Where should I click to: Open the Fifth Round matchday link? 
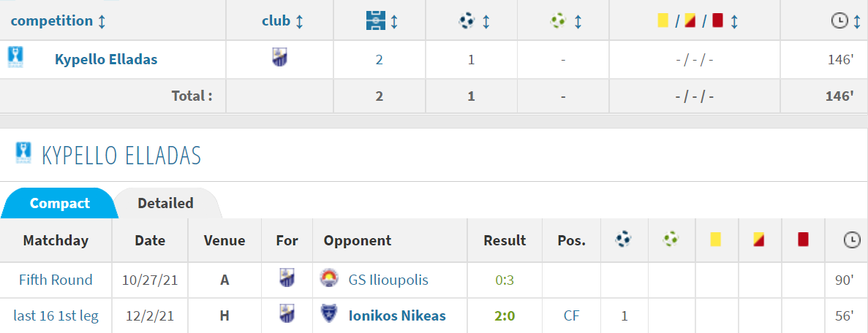click(x=56, y=280)
